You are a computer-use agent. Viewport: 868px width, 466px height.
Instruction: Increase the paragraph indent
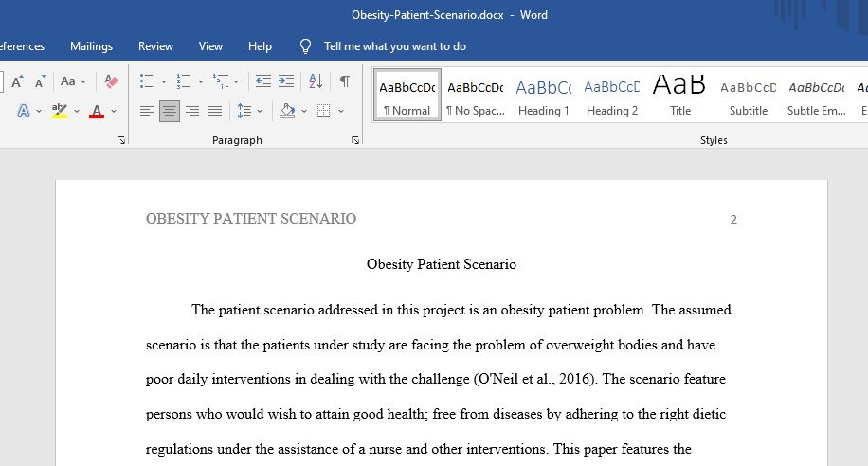[285, 81]
